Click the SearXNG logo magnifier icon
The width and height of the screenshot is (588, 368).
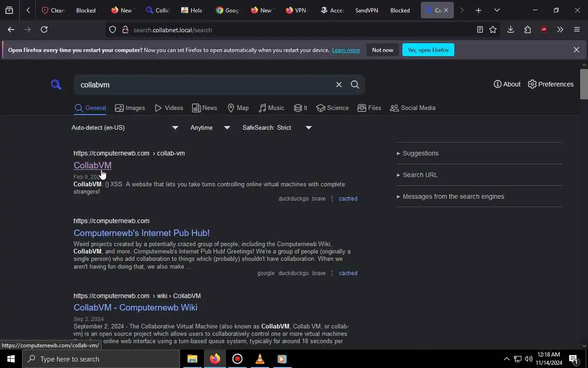click(x=56, y=85)
